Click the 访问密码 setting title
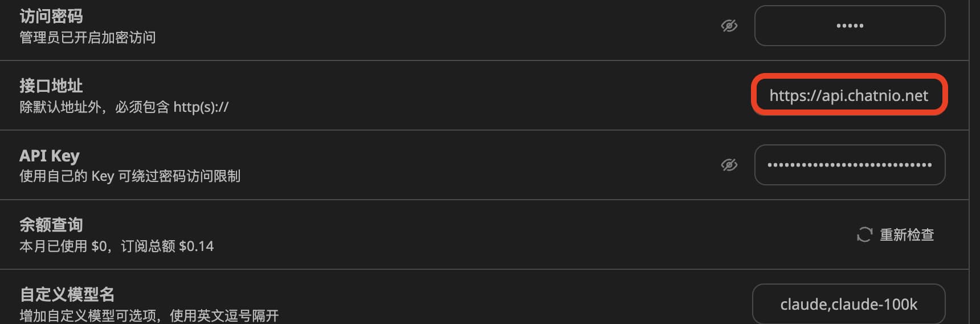 pos(51,17)
